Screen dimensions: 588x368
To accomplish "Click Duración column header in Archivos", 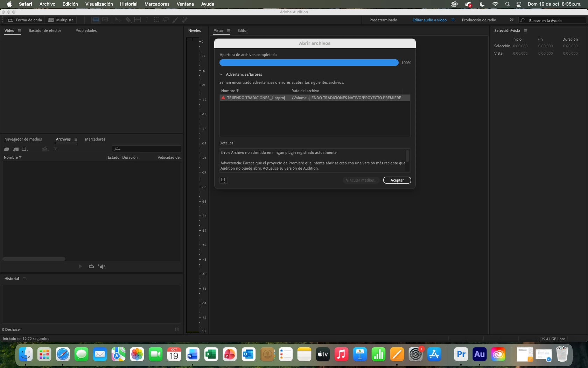I will click(130, 157).
